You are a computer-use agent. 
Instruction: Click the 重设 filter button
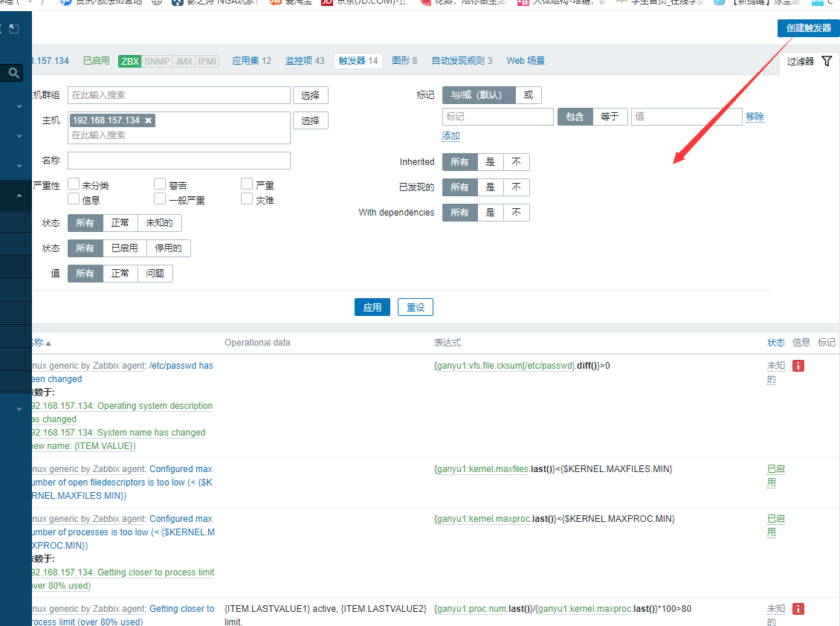(x=416, y=308)
